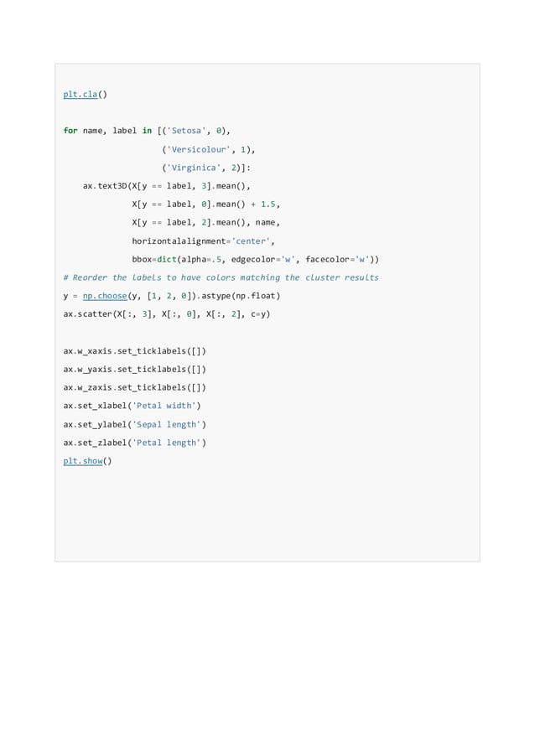Viewport: 535px width, 756px height.
Task: Click ax.w_zaxis.set_ticklabels([]) line
Action: click(x=135, y=388)
